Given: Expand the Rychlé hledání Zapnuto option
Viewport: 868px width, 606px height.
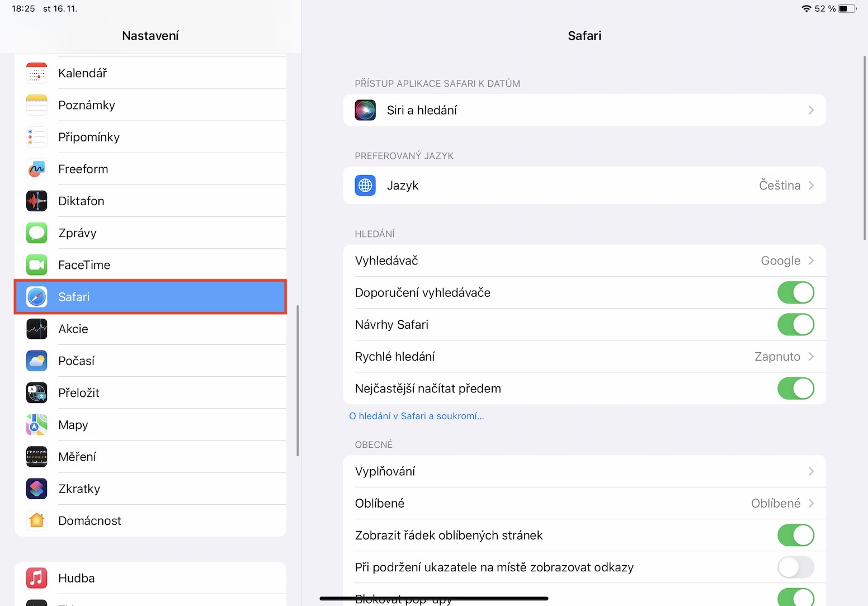Looking at the screenshot, I should click(811, 357).
